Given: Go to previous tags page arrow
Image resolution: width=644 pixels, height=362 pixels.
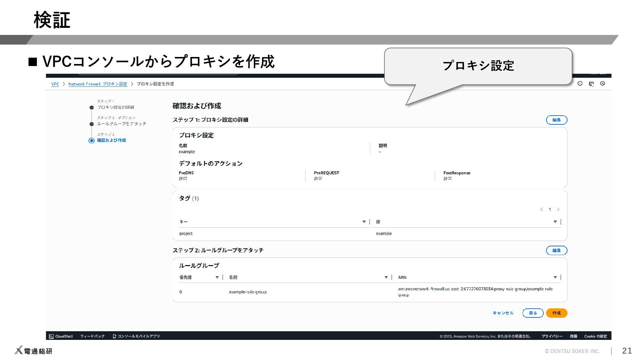Looking at the screenshot, I should coord(541,209).
